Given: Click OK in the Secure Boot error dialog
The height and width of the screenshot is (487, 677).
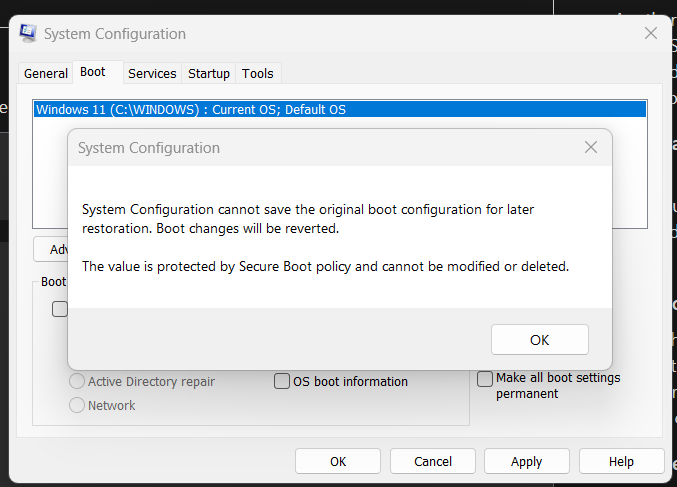Looking at the screenshot, I should [x=540, y=340].
